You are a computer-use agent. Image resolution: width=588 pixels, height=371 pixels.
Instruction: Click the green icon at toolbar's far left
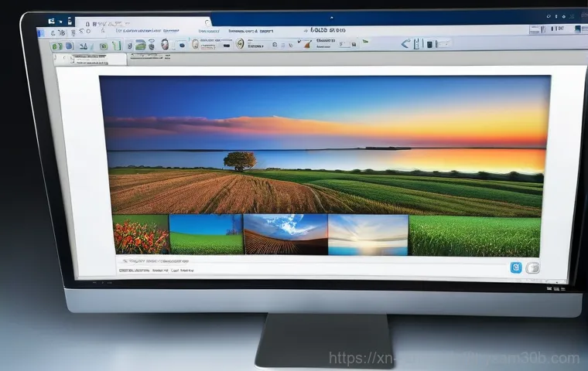tap(56, 46)
